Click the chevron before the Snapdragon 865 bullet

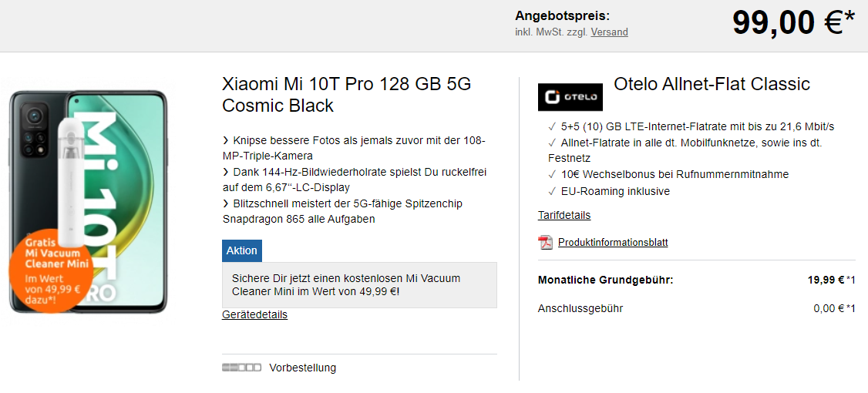pos(225,203)
